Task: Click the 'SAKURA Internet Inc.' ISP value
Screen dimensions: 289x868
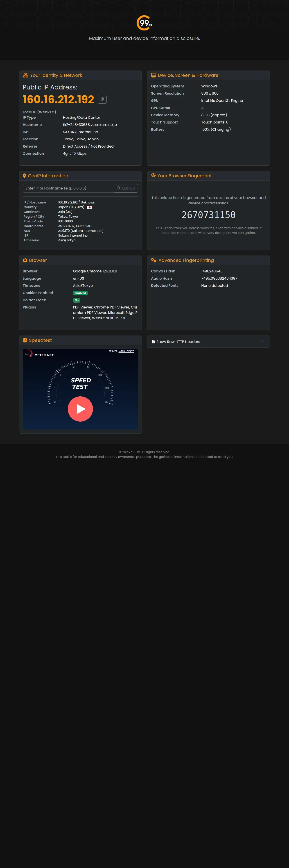Action: tap(81, 132)
